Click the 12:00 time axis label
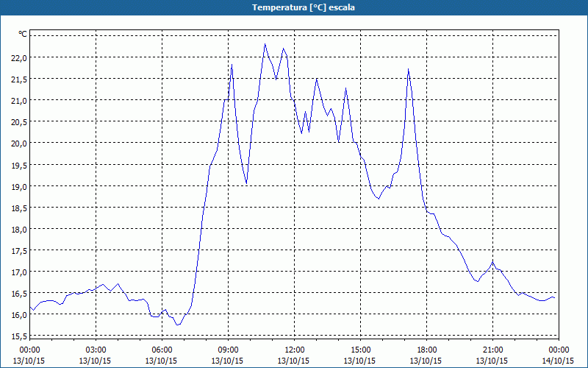 pos(295,350)
